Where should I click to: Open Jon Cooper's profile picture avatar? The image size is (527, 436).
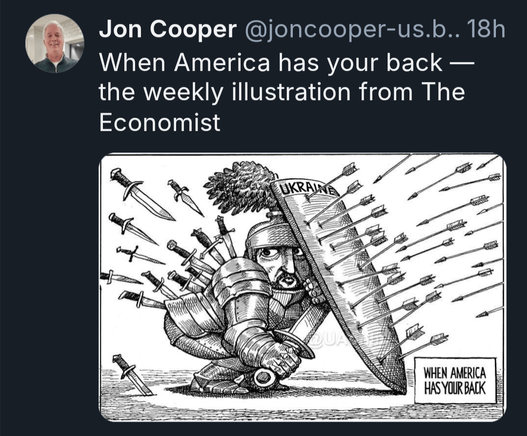pos(55,44)
